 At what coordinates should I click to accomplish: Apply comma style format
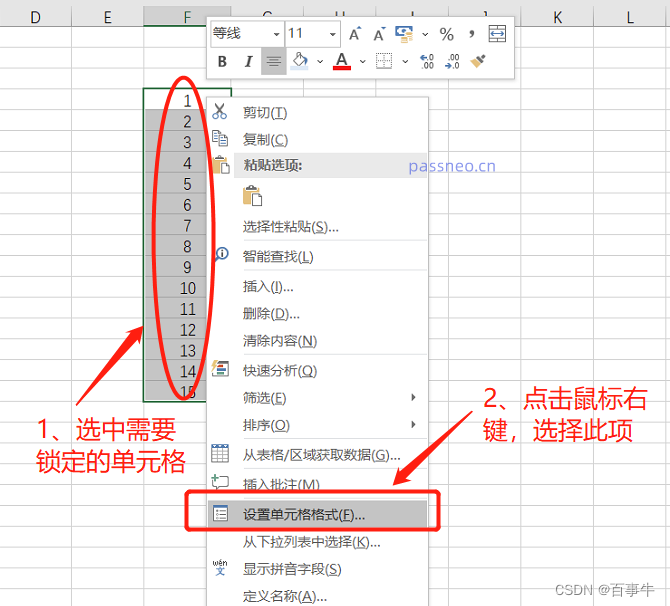pyautogui.click(x=472, y=34)
